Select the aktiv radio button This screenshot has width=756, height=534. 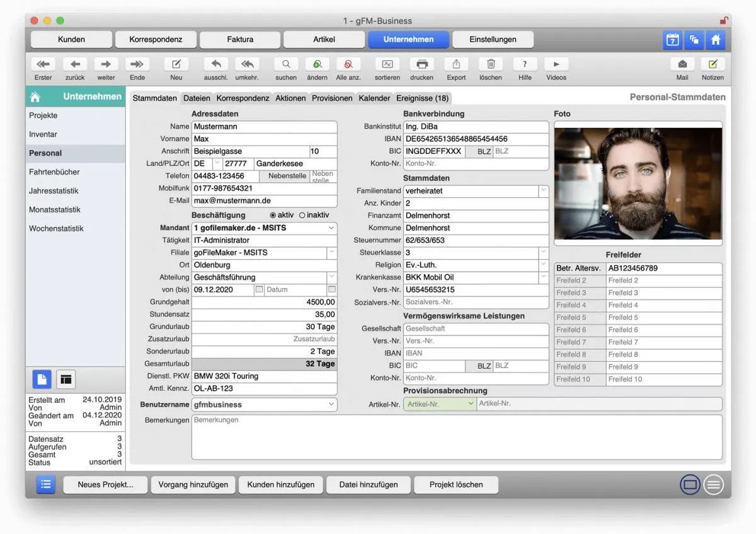[273, 215]
